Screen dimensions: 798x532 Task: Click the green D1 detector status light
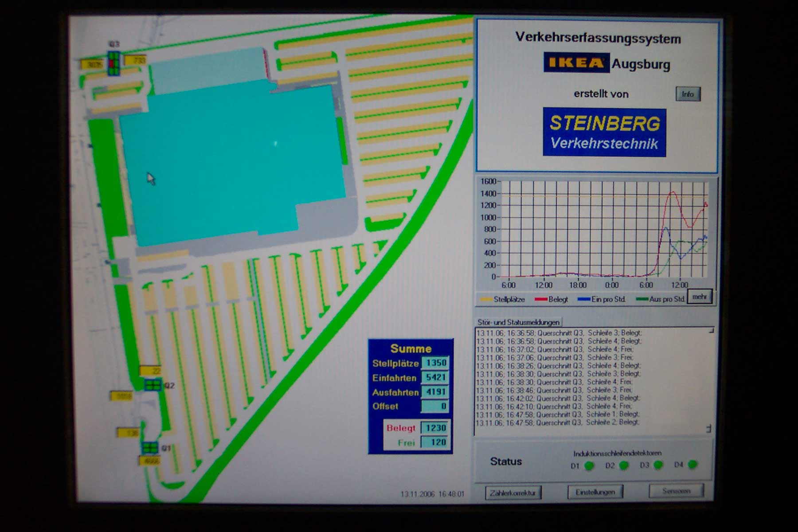point(589,466)
